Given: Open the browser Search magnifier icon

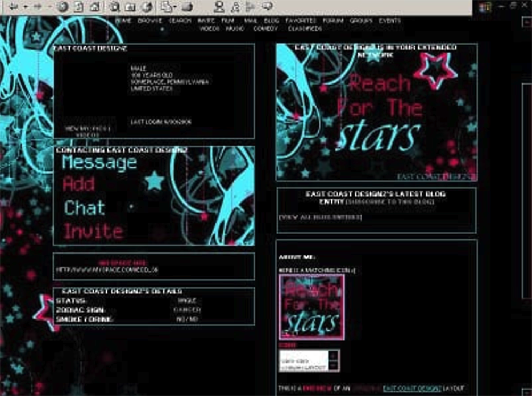Looking at the screenshot, I should click(x=114, y=7).
